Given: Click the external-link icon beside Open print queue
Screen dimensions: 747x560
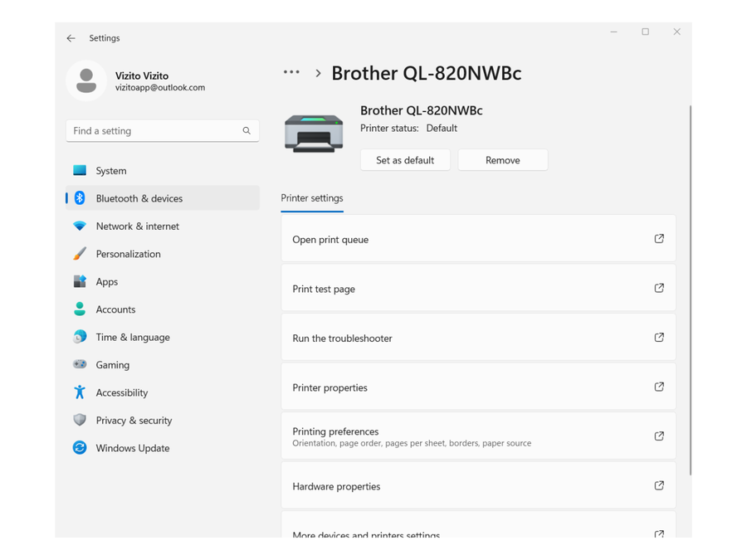Looking at the screenshot, I should pos(659,238).
